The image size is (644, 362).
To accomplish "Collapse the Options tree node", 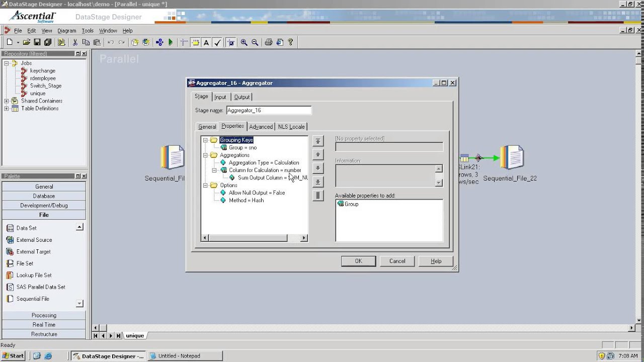I will point(205,186).
